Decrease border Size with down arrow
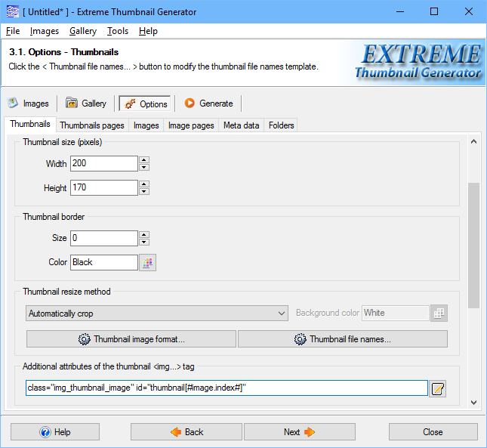The width and height of the screenshot is (487, 448). tap(143, 243)
